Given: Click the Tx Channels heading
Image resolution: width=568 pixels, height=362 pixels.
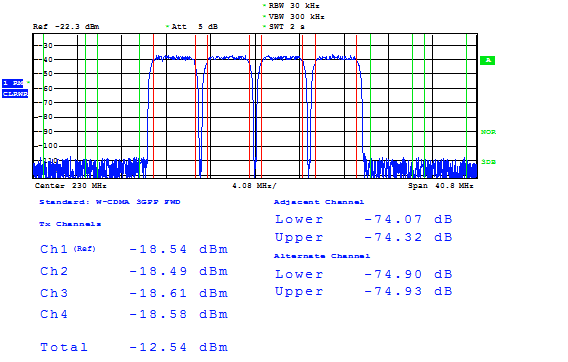Looking at the screenshot, I should 70,224.
